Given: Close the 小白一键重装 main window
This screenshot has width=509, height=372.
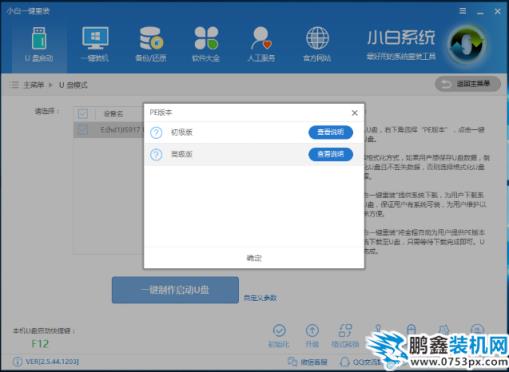Looking at the screenshot, I should [498, 12].
